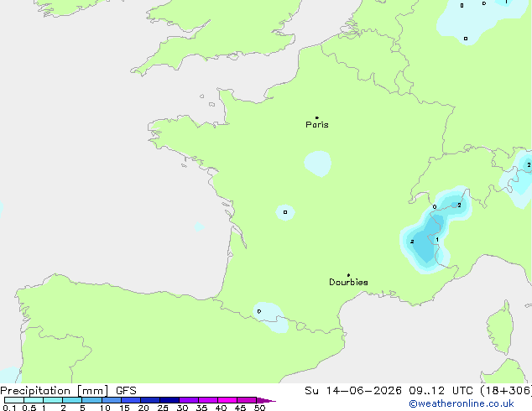Click the legend value '25'
The height and width of the screenshot is (411, 532).
click(x=163, y=408)
